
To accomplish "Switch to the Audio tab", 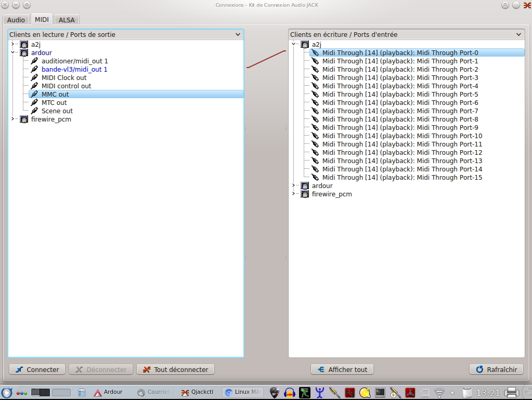I will tap(16, 20).
